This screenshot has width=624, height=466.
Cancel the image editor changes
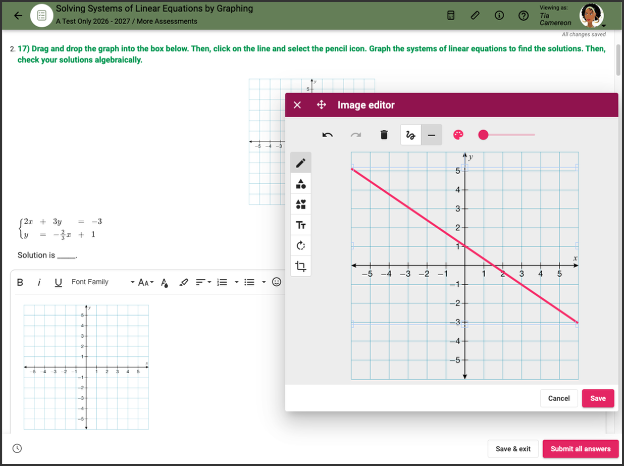[559, 398]
